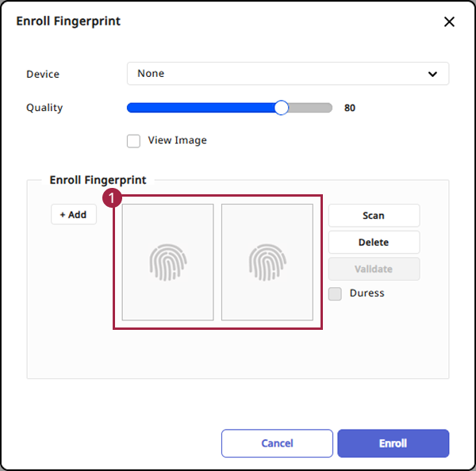
Task: Close the Enroll Fingerprint dialog with X
Action: (449, 22)
